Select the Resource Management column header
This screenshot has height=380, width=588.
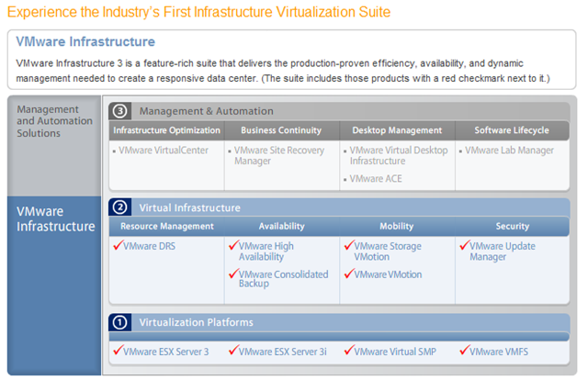166,226
